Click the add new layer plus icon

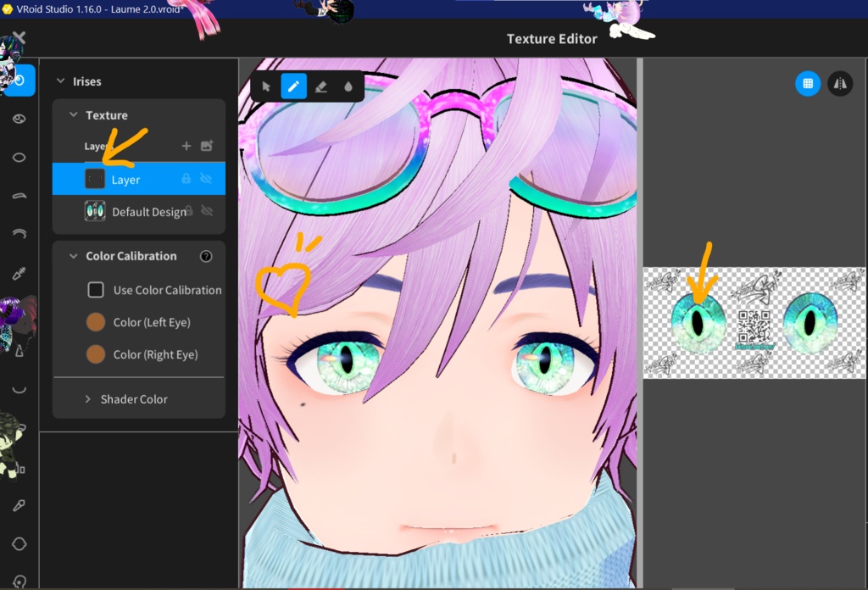point(186,146)
